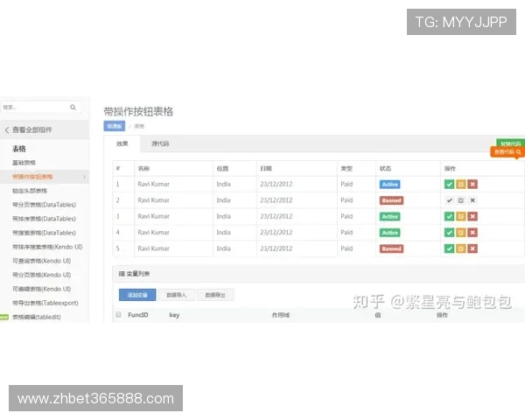525x420 pixels.
Task: Click the blue 添加变量 button
Action: 137,295
